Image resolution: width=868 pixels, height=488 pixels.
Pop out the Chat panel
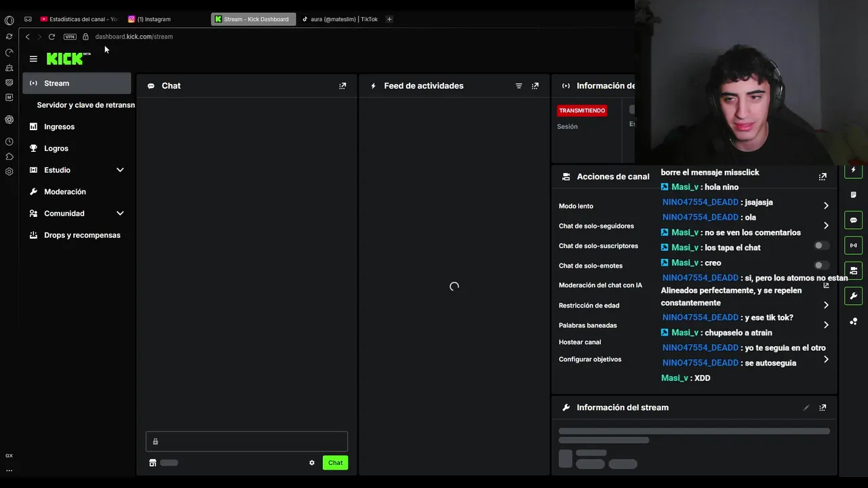[x=342, y=86]
